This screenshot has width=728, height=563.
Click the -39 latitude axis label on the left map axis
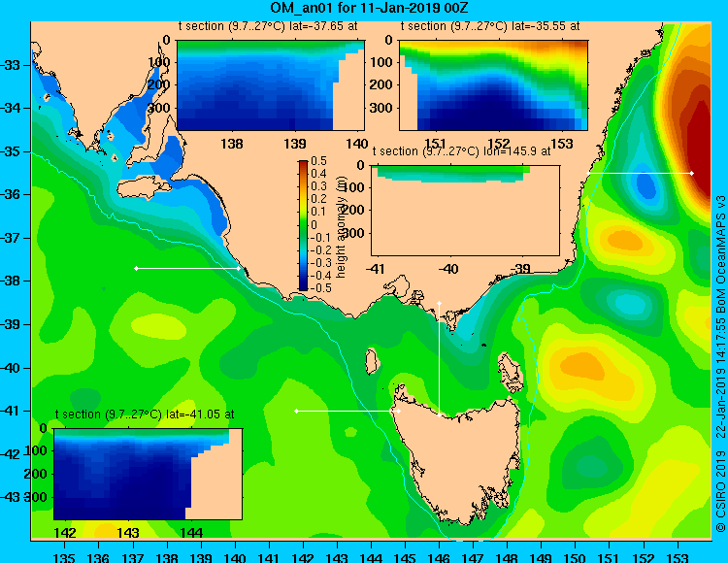[x=11, y=324]
